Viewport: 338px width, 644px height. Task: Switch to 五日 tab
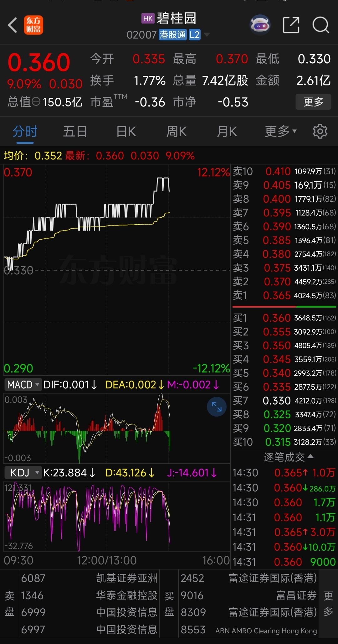[75, 131]
